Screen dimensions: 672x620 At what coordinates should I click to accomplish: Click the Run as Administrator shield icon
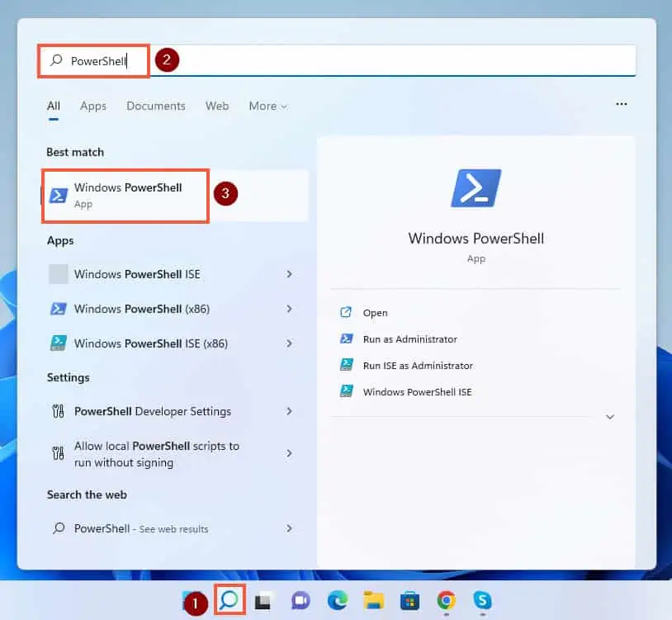pos(346,339)
